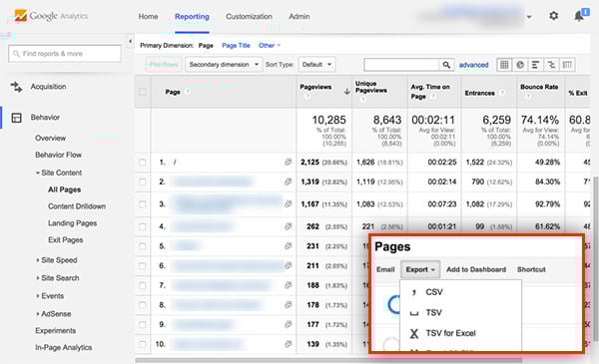The width and height of the screenshot is (599, 364).
Task: Open the Secondary dimension dropdown
Action: [x=224, y=65]
